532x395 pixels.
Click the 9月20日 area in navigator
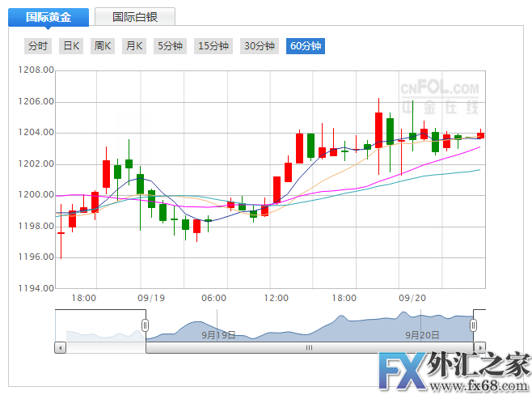coord(422,334)
